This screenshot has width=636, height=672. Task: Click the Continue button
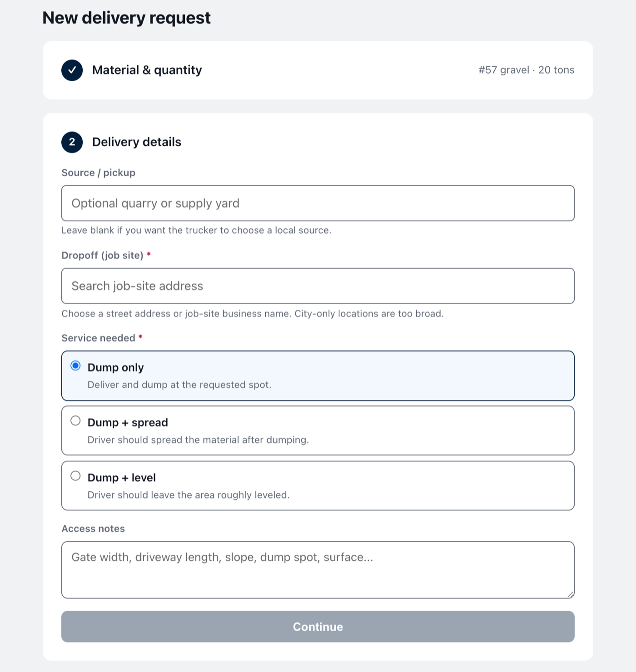318,627
